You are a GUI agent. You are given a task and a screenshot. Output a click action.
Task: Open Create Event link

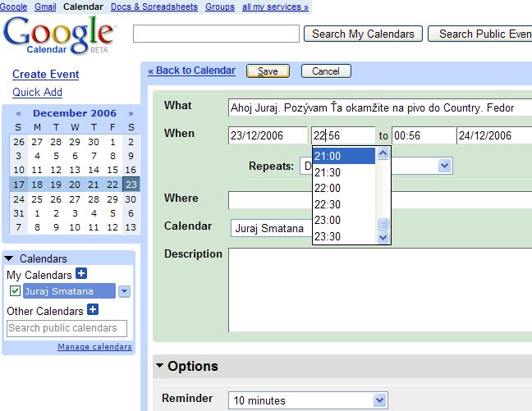pos(45,74)
